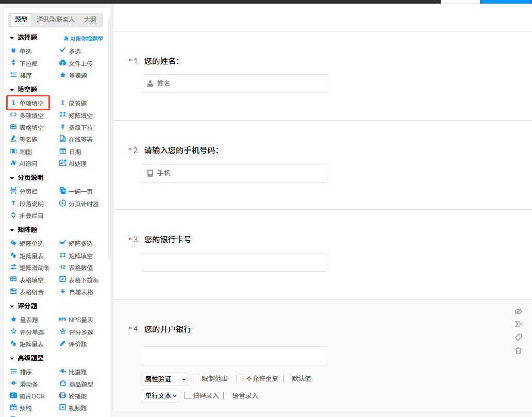The image size is (532, 417).
Task: Enable 一题一页 one question per page
Action: click(x=76, y=192)
